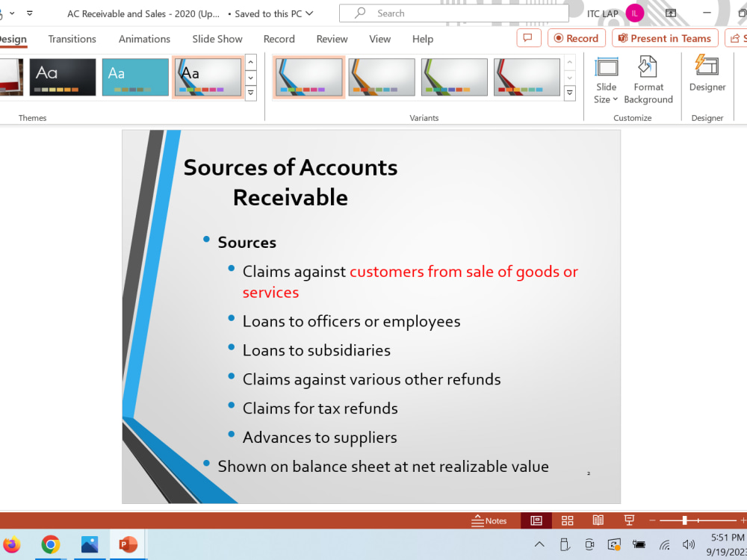
Task: Click PowerPoint icon in the taskbar
Action: (128, 544)
